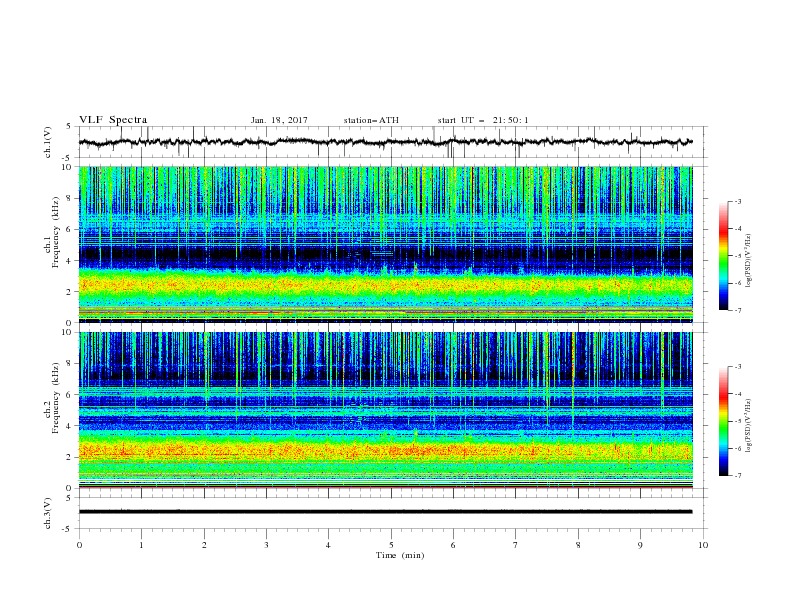Click the "5" tick on the time axis

pos(391,545)
